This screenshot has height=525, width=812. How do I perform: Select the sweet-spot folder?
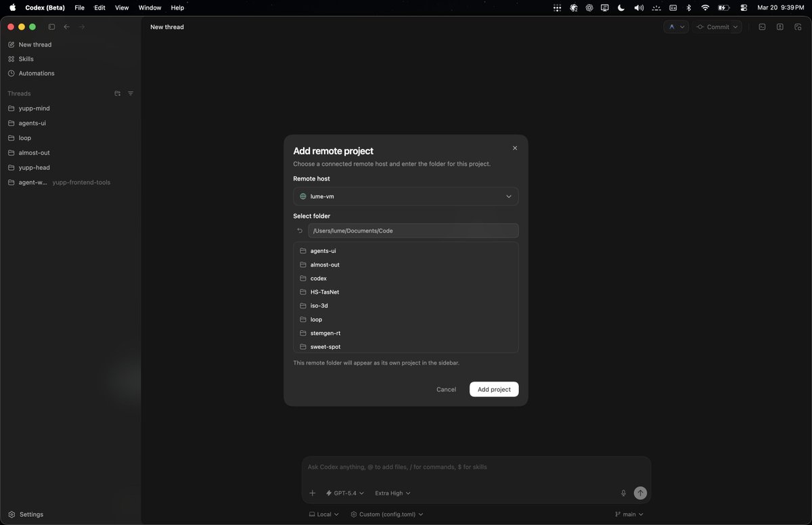(x=406, y=346)
